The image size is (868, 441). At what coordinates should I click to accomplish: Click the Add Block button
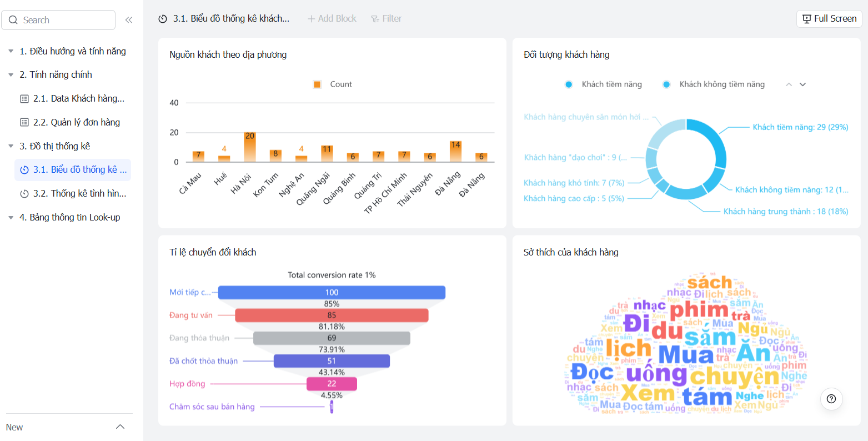click(x=332, y=19)
